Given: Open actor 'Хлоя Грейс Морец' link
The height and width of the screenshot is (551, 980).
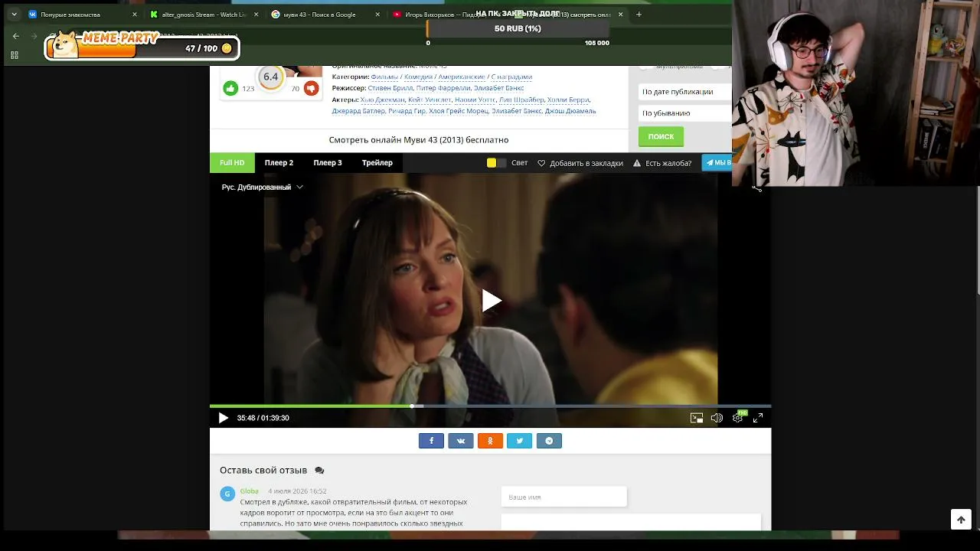Looking at the screenshot, I should pos(459,112).
